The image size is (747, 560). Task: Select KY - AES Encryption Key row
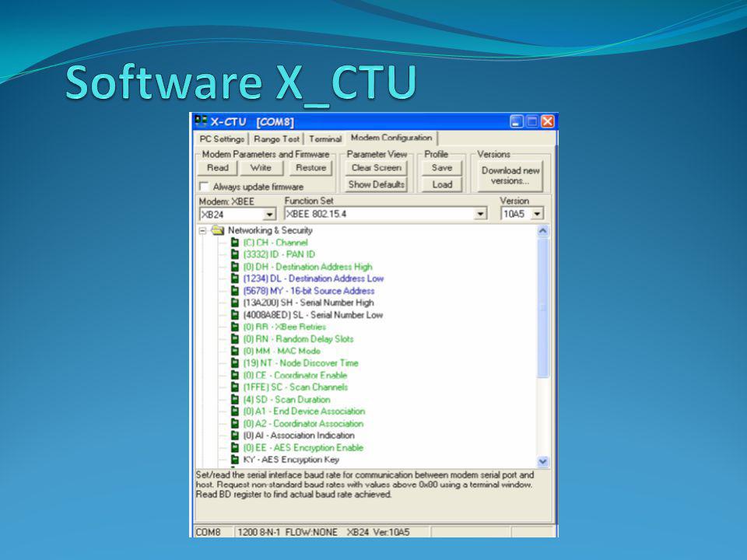click(291, 460)
